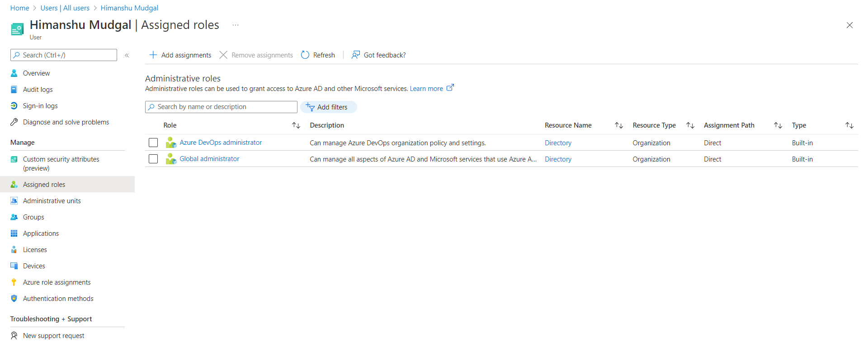Screen dimensions: 868x343
Task: Focus the Search by name or description field
Action: coord(221,107)
